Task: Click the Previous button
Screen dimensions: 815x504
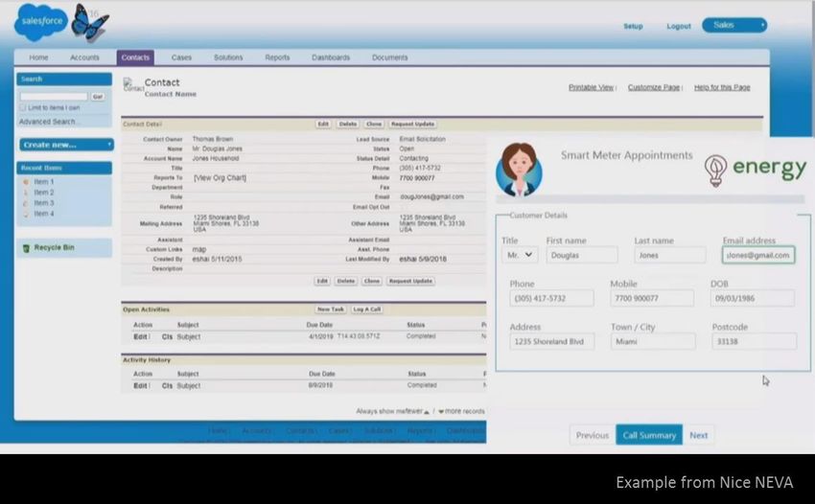Action: pos(593,435)
